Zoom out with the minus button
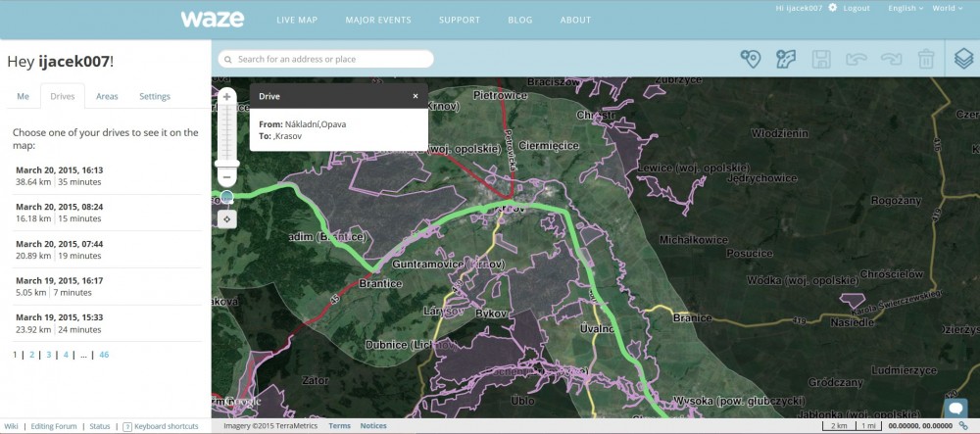 pos(226,177)
